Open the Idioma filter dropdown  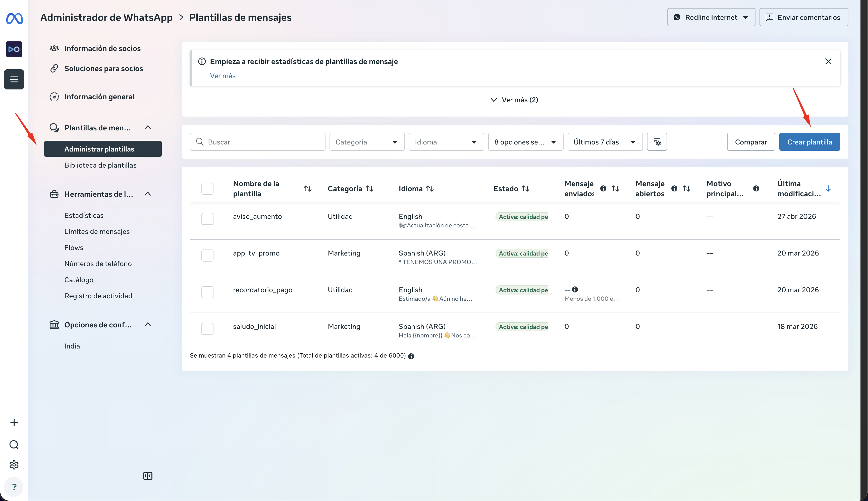click(x=446, y=142)
